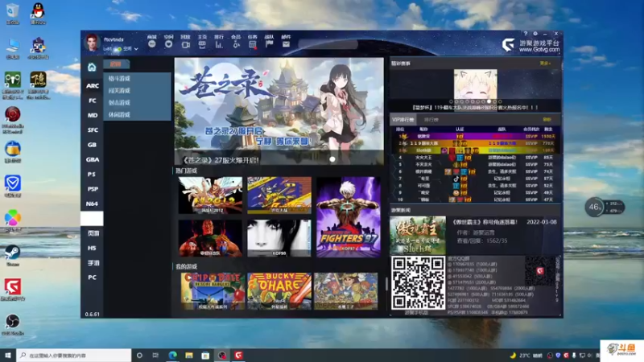The width and height of the screenshot is (644, 362).
Task: Open the red Gotvg desktop shortcut
Action: 13,290
